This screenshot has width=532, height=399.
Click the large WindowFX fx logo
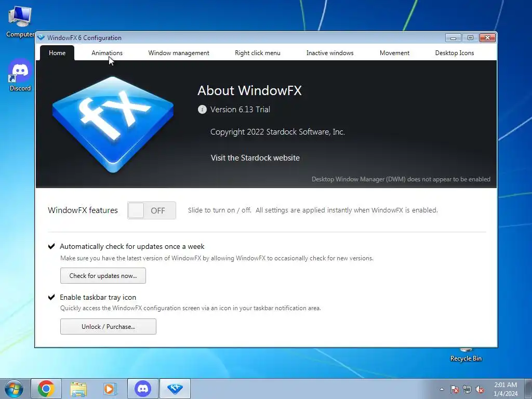click(x=113, y=125)
